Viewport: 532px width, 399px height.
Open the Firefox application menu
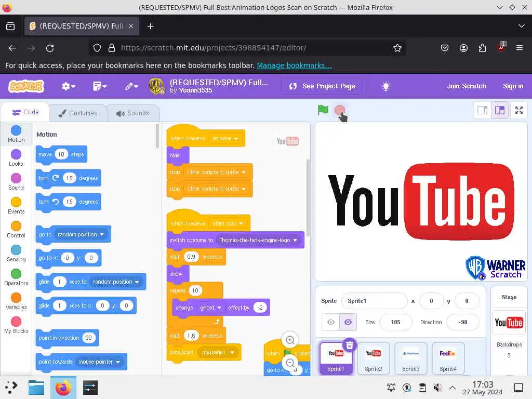[x=519, y=48]
